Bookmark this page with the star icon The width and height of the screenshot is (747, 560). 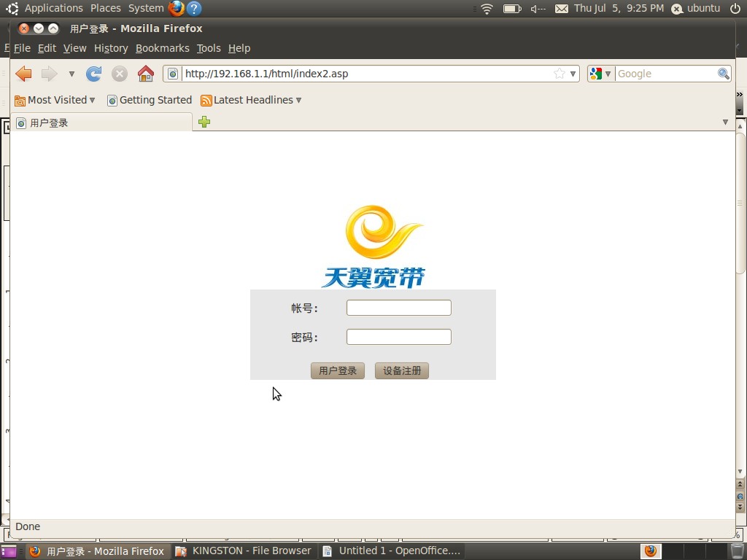[560, 74]
